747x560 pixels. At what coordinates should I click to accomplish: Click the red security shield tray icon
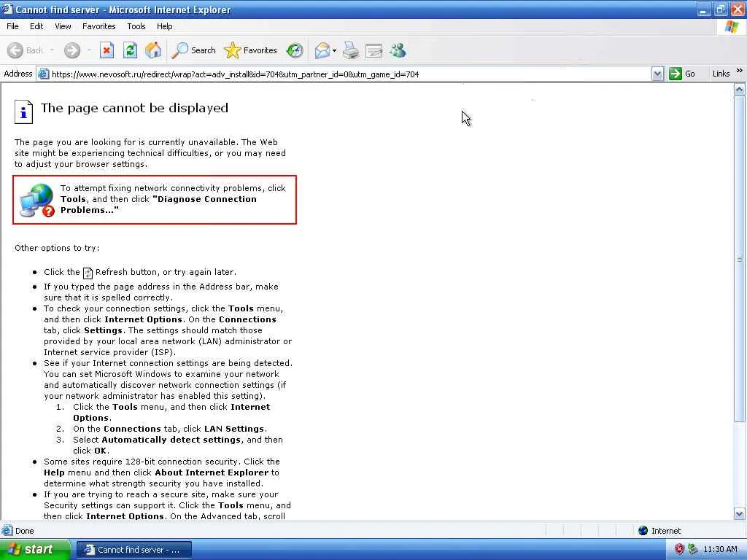pyautogui.click(x=679, y=549)
